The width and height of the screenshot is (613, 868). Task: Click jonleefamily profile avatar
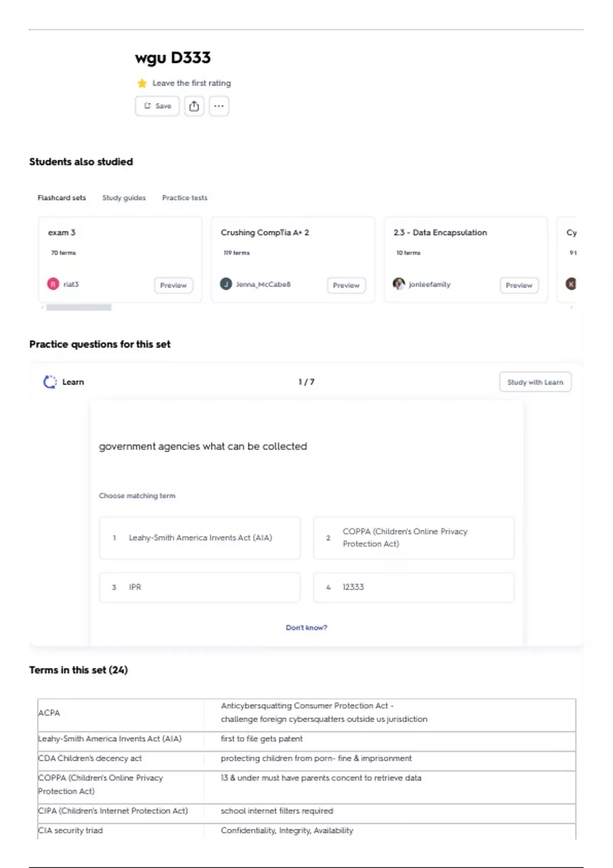point(398,284)
